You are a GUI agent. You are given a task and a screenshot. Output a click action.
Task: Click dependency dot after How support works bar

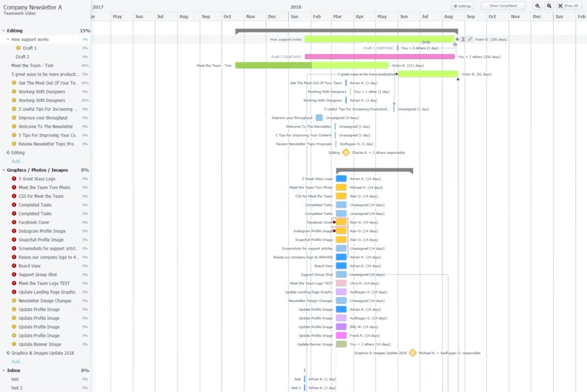(457, 39)
